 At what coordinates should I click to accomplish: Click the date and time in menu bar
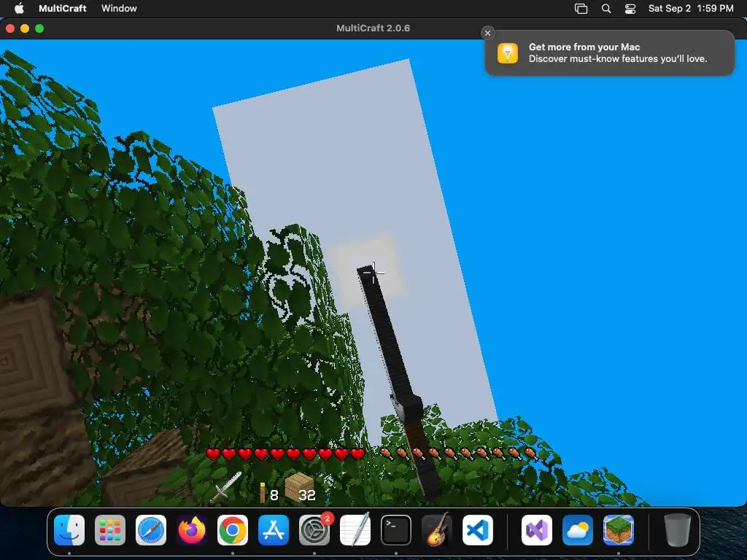(x=691, y=8)
